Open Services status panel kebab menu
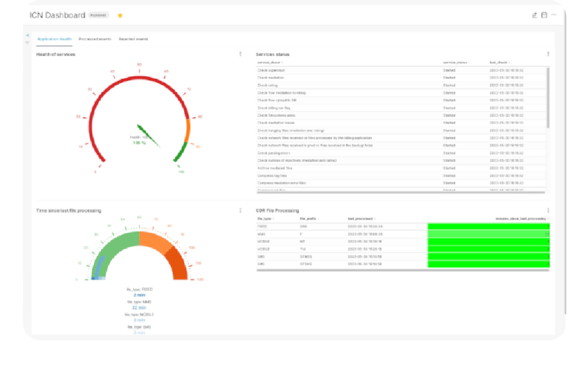This screenshot has height=368, width=588. click(x=548, y=54)
